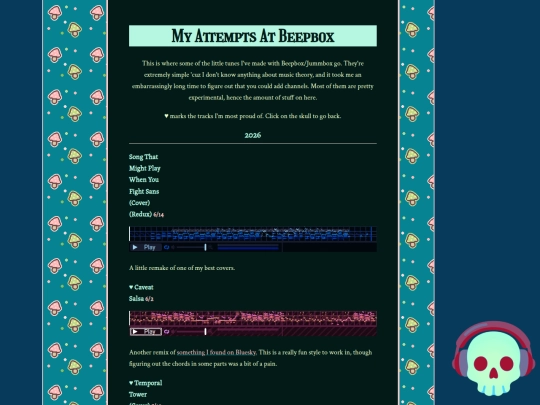Click the 'My Attempts At Beepbox' heading
Image resolution: width=540 pixels, height=405 pixels.
point(253,36)
